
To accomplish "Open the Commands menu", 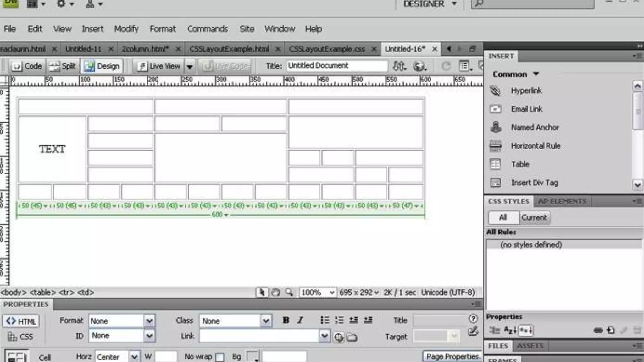I will [x=207, y=29].
